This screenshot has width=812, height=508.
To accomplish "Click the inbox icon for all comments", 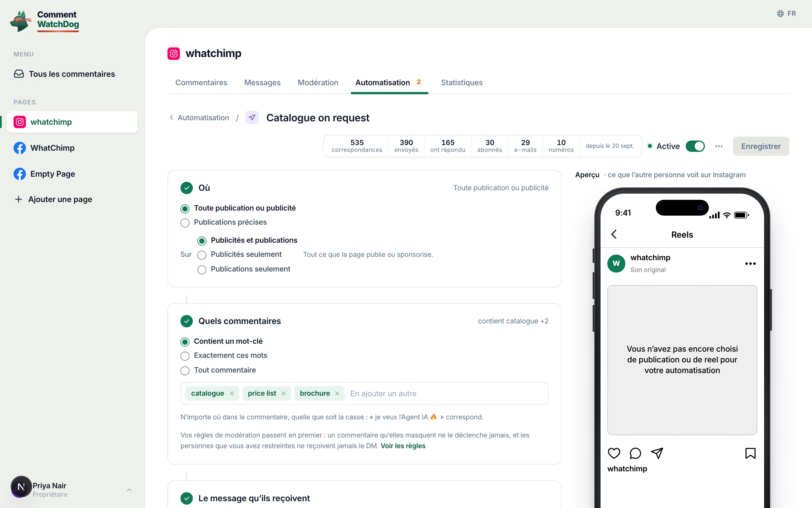I will tap(19, 74).
